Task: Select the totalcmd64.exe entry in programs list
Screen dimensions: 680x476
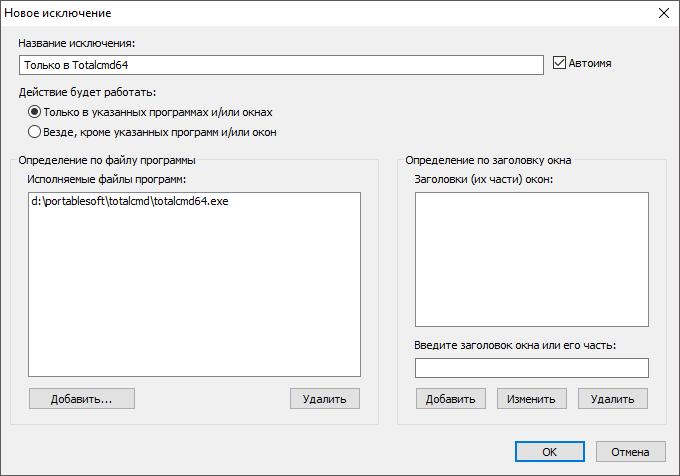Action: [130, 201]
